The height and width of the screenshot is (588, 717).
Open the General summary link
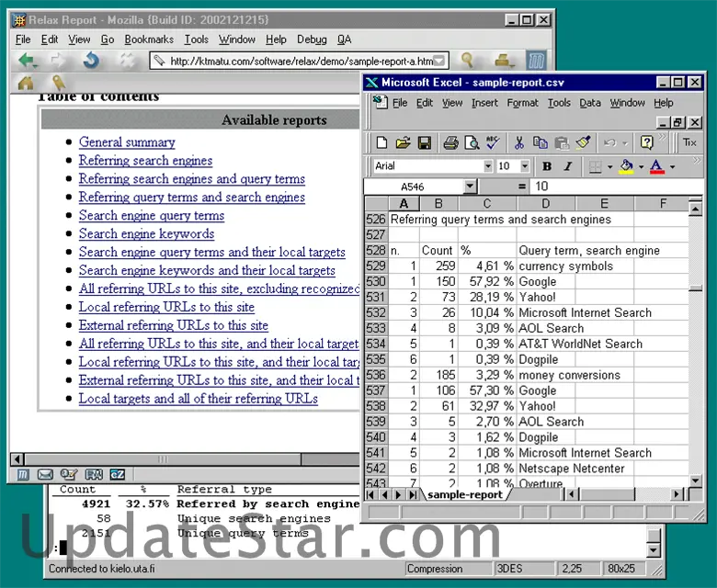127,142
